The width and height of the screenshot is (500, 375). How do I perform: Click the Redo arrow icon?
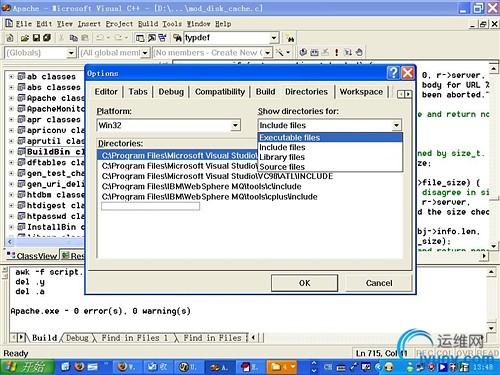point(118,38)
